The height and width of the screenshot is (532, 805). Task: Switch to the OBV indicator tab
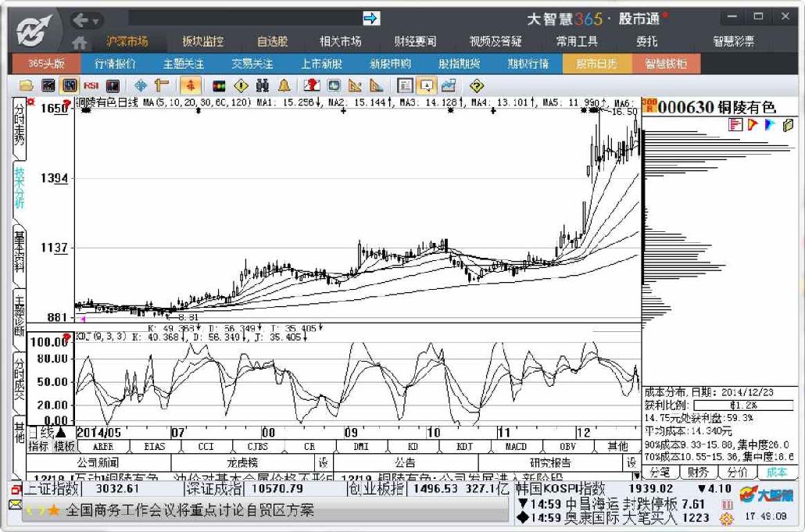tap(567, 447)
